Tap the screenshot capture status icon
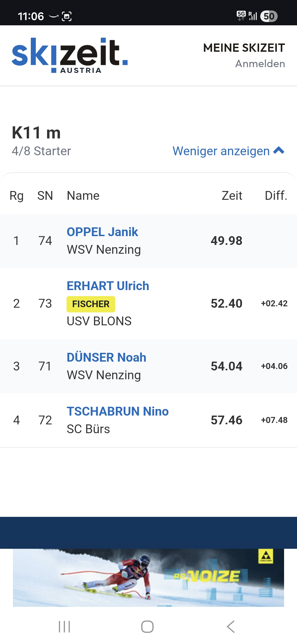Screen dimensions: 297x644 click(x=67, y=17)
